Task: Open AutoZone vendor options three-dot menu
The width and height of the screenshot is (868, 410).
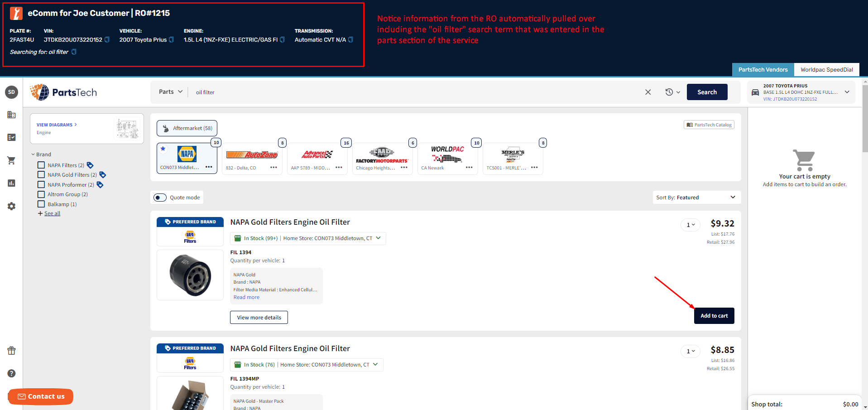Action: 273,167
